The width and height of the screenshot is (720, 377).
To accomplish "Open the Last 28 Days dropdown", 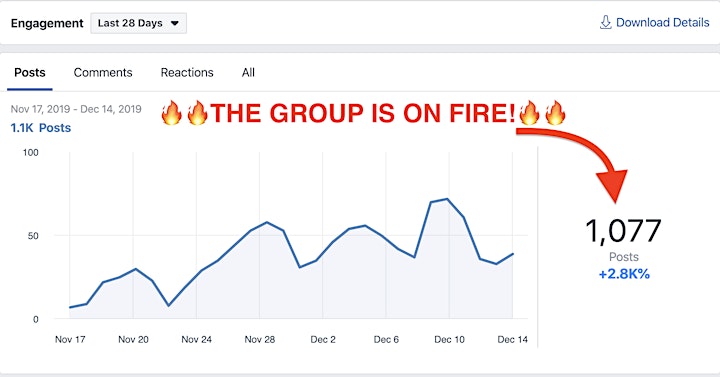I will [x=139, y=23].
